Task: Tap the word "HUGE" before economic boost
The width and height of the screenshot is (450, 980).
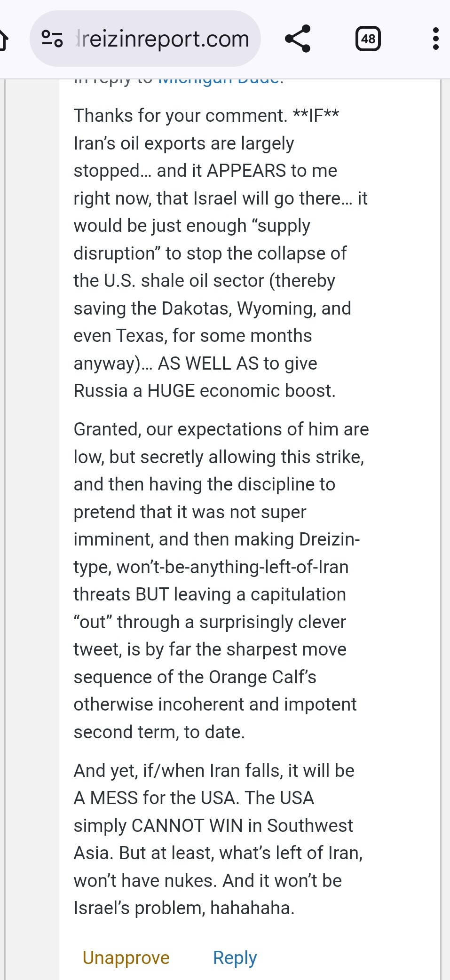Action: click(171, 391)
